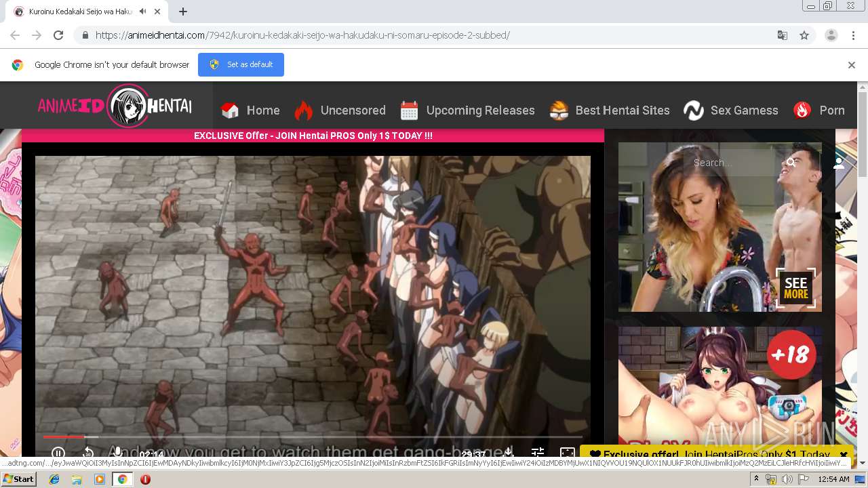
Task: Click Set as default button
Action: pos(241,64)
